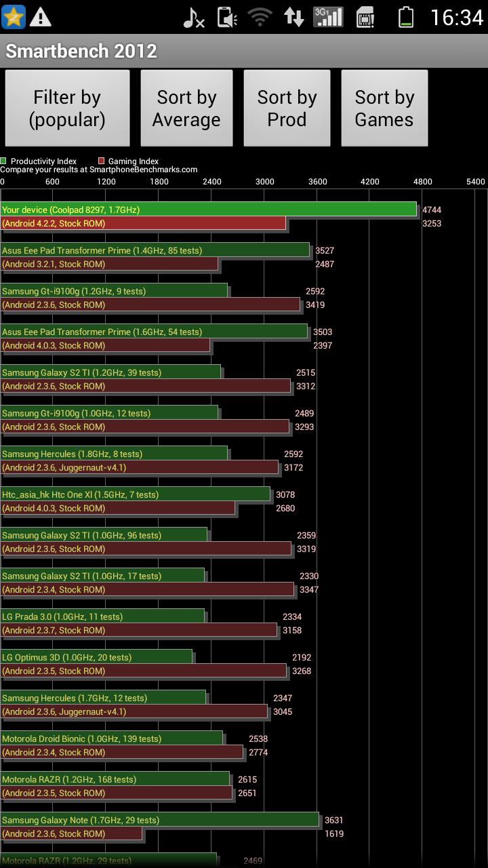Tap the Wi-Fi status icon
This screenshot has height=868, width=488.
tap(260, 17)
